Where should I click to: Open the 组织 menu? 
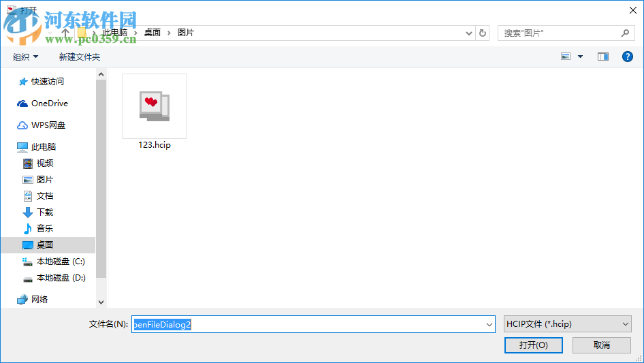pyautogui.click(x=25, y=57)
